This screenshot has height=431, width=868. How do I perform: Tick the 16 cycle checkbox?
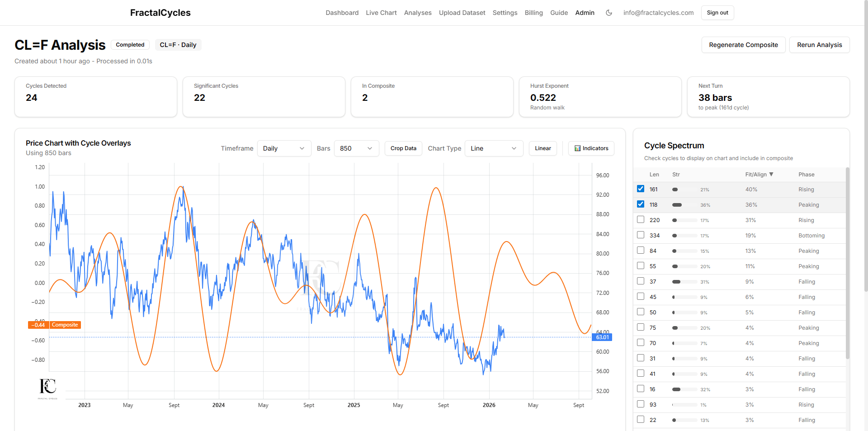[x=641, y=389]
